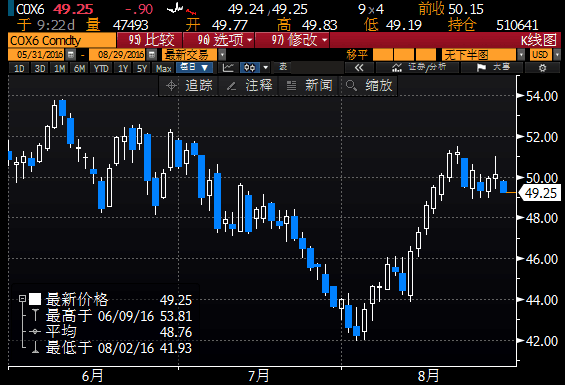Select the 5Y range

click(x=142, y=68)
